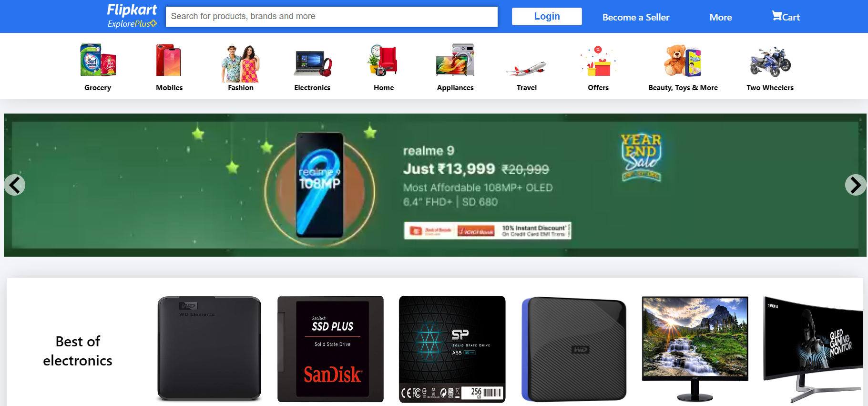Show the previous banner slide
The image size is (868, 406).
click(x=15, y=185)
